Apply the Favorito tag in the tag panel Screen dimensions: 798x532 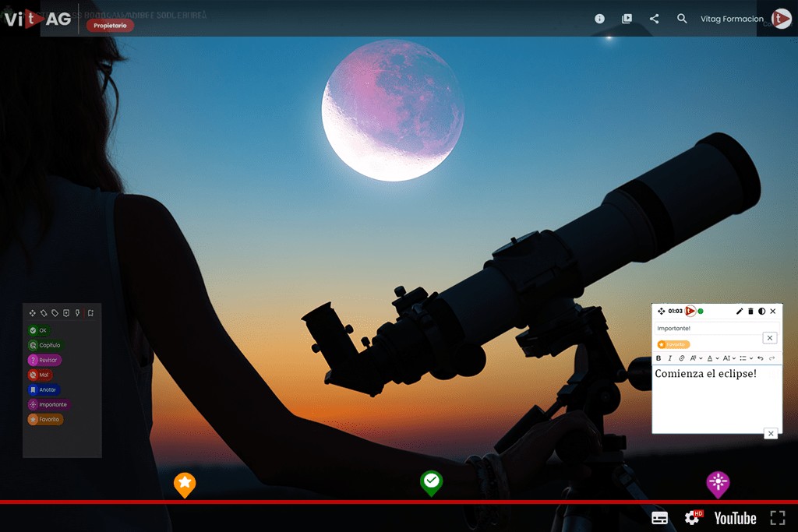[x=45, y=420]
